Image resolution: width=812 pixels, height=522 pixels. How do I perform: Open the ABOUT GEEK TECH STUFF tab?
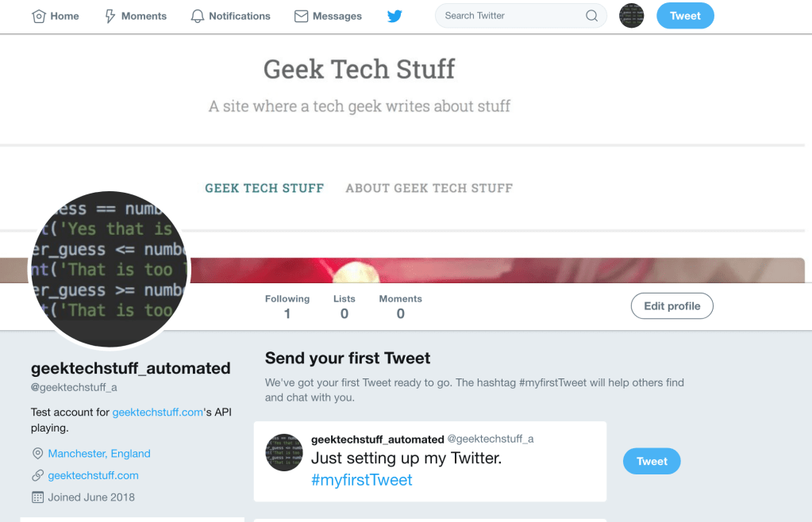pos(429,188)
